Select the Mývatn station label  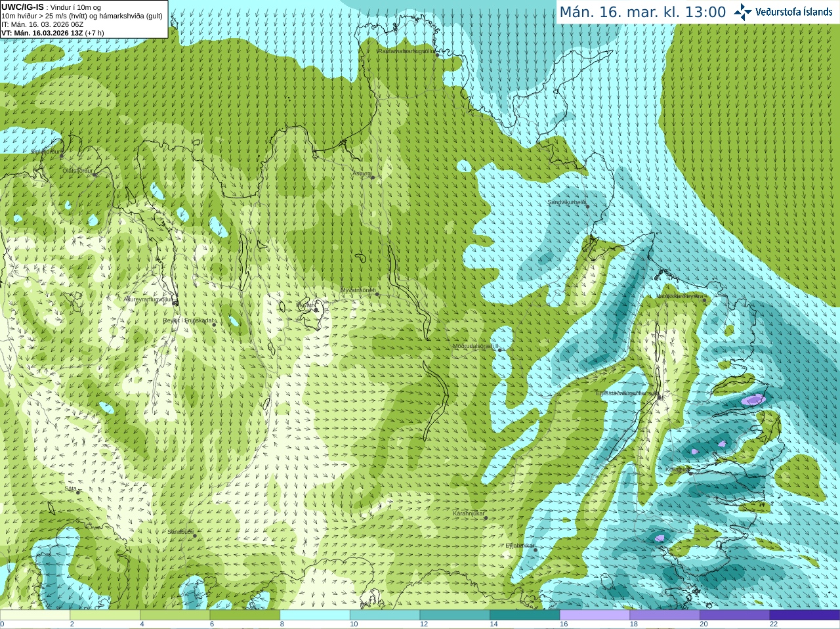pos(306,305)
